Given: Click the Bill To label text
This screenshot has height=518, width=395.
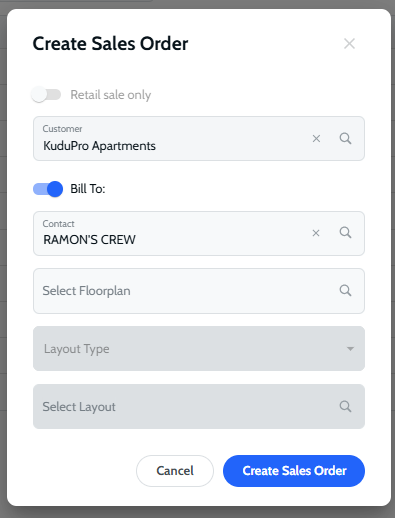Looking at the screenshot, I should (x=88, y=189).
